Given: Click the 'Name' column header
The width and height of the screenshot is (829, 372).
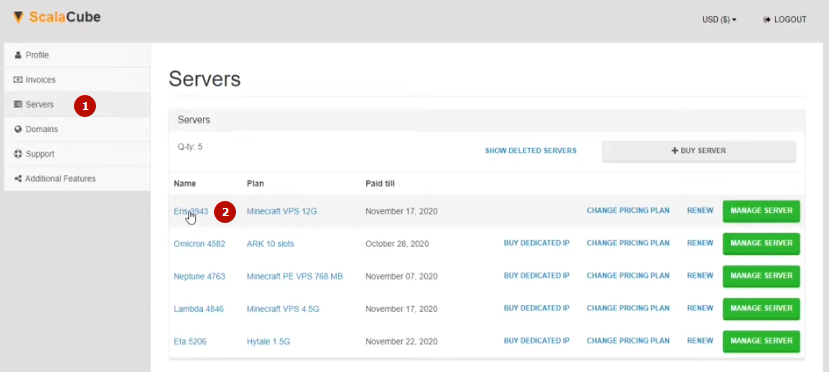Looking at the screenshot, I should (x=185, y=184).
